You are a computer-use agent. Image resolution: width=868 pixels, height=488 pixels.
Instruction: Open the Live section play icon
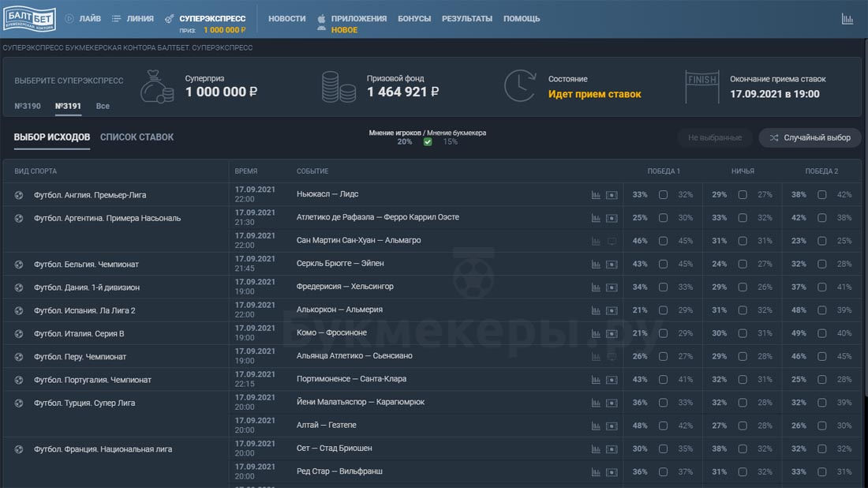pos(69,18)
